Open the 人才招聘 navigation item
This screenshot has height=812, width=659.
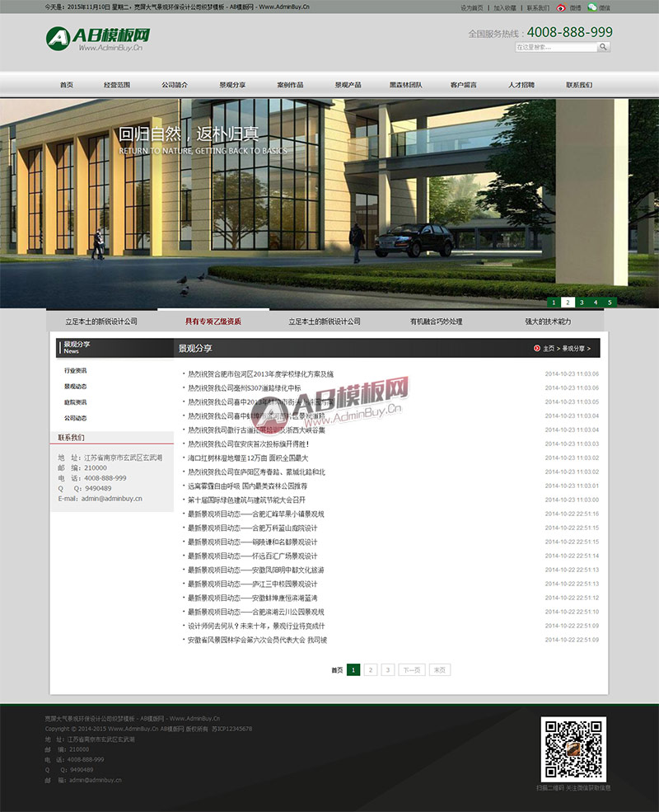coord(521,85)
